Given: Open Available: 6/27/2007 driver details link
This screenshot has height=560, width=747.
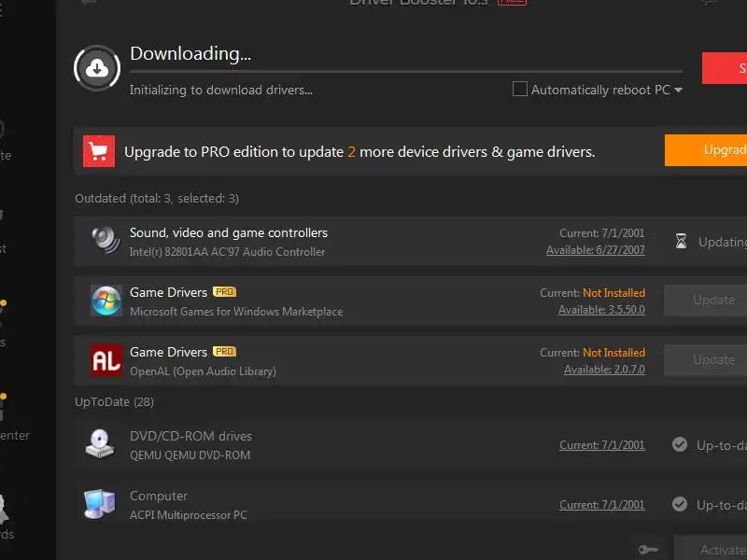Looking at the screenshot, I should click(596, 250).
